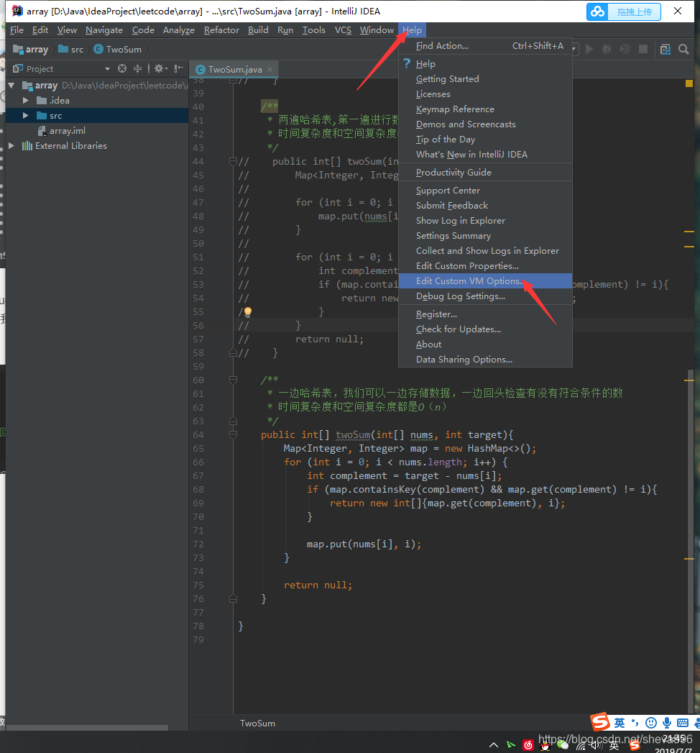The image size is (700, 753).
Task: Expand the .idea folder
Action: click(25, 101)
